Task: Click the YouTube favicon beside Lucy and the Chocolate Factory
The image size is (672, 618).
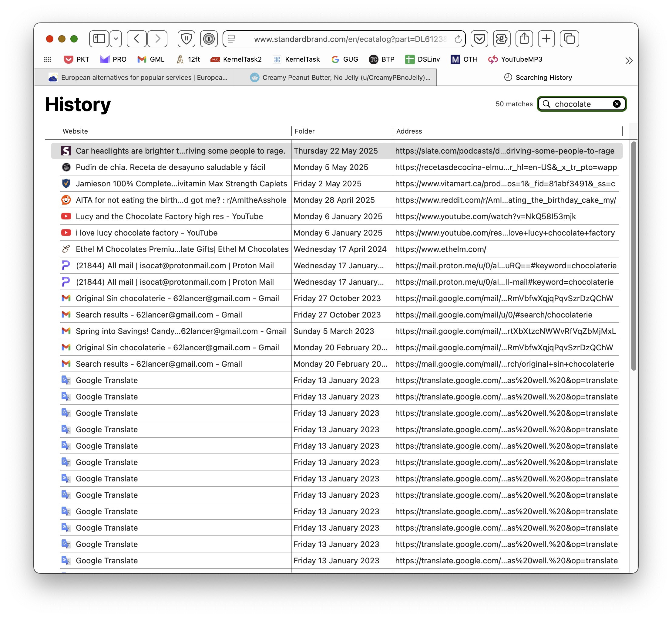Action: pyautogui.click(x=66, y=216)
